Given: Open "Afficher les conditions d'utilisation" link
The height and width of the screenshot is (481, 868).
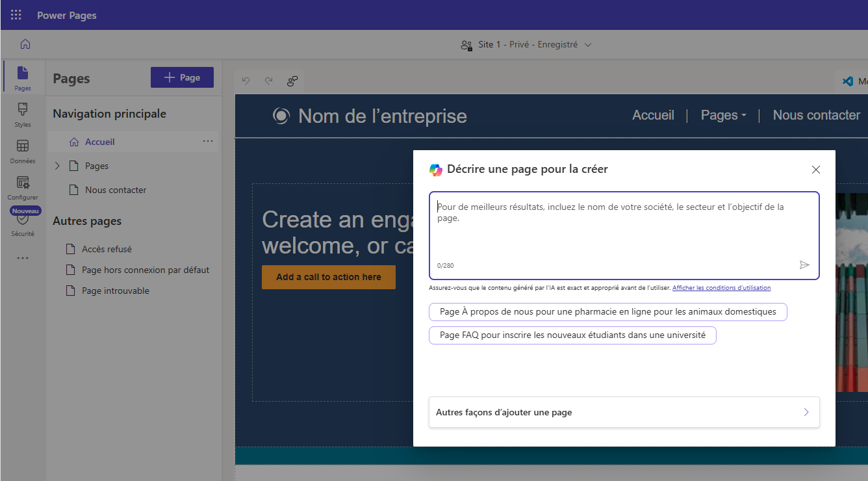Looking at the screenshot, I should point(721,287).
